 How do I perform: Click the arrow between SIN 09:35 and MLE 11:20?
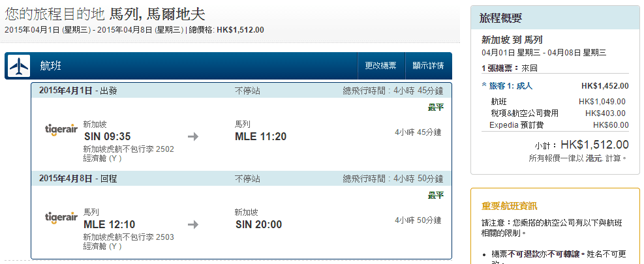pos(193,137)
